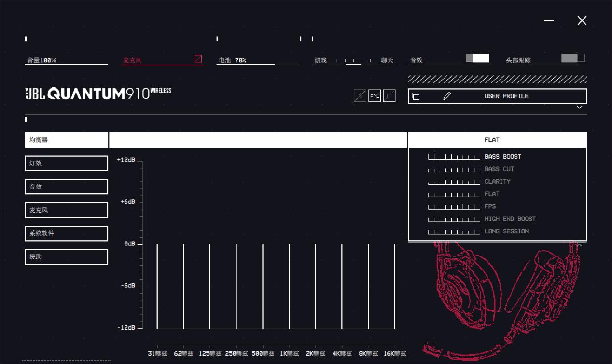Click the BASS CUT mini equalizer icon
Screen dimensions: 612x364
click(454, 169)
